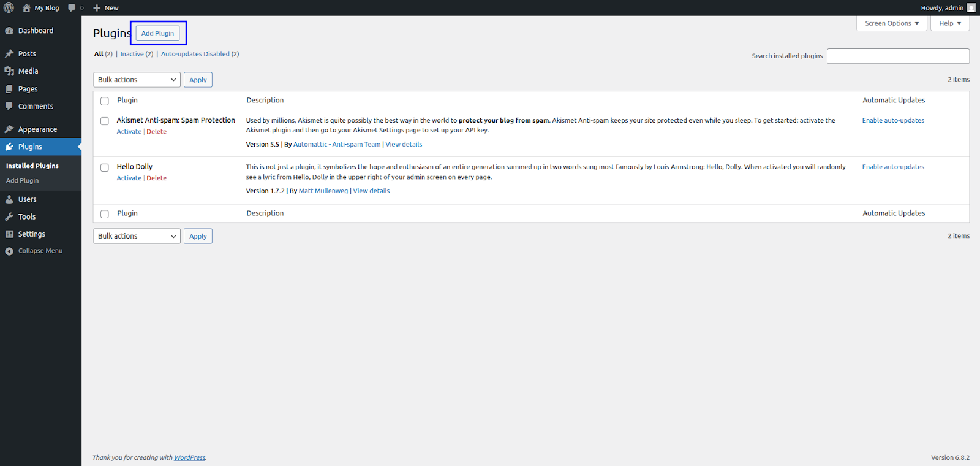Tick the Hello Dolly plugin checkbox

(105, 167)
